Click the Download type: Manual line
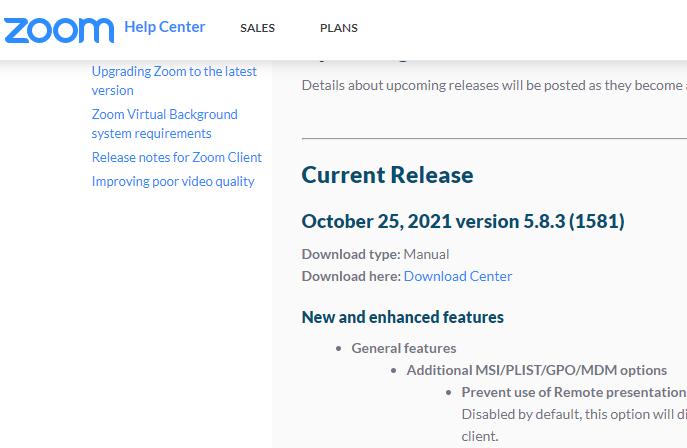The image size is (687, 448). (x=375, y=254)
